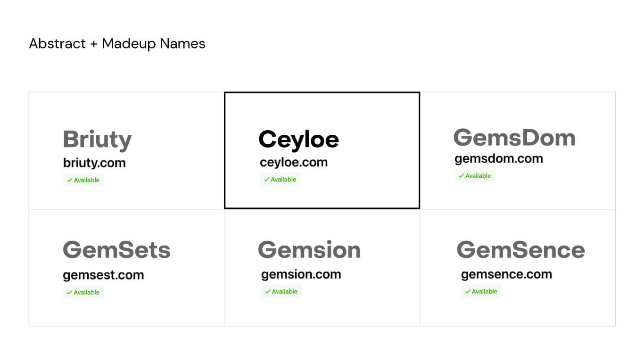Click the Abstract + Madeup Names title
Screen dimensions: 644x362
117,44
